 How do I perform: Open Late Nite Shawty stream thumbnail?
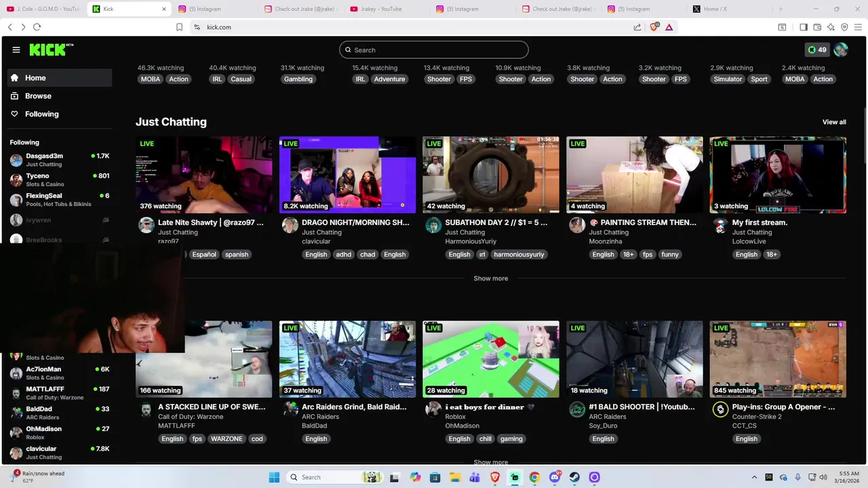pyautogui.click(x=204, y=175)
